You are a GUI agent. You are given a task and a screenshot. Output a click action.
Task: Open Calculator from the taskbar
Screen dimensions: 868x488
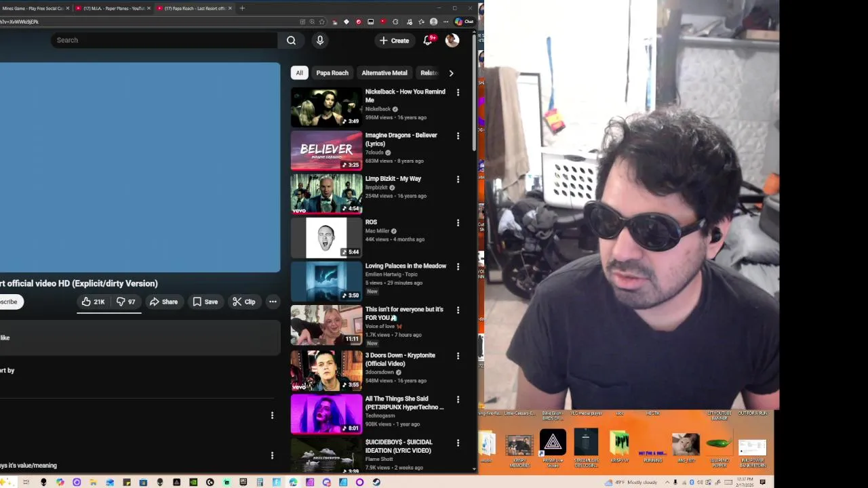click(x=260, y=482)
